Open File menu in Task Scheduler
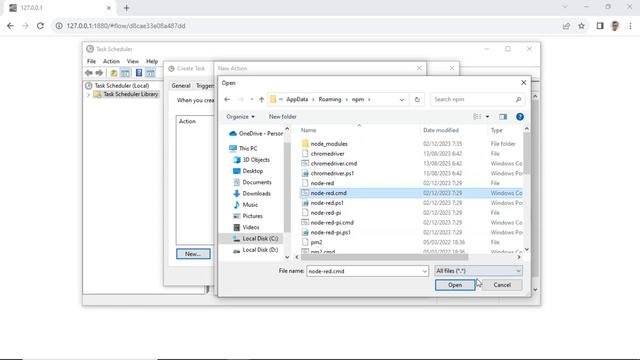The width and height of the screenshot is (640, 360). pos(91,61)
